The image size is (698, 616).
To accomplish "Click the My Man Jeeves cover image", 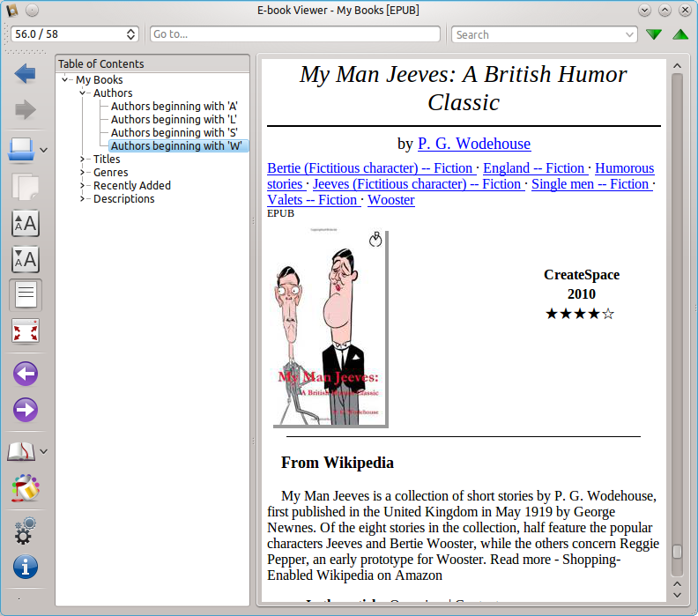I will (x=330, y=328).
